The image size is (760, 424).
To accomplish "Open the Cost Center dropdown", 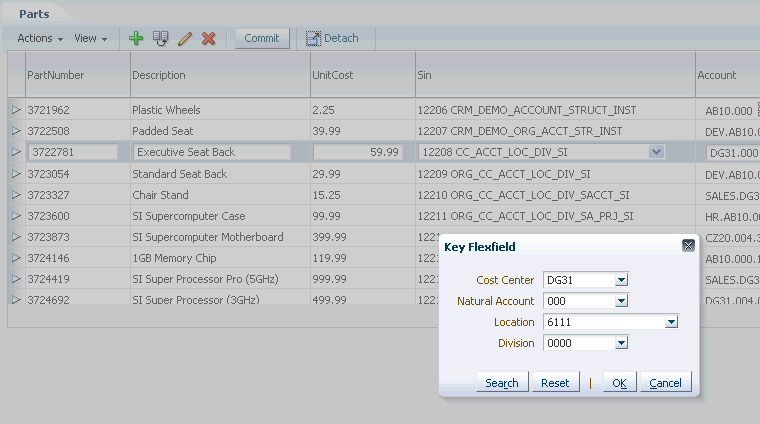I will [x=621, y=280].
